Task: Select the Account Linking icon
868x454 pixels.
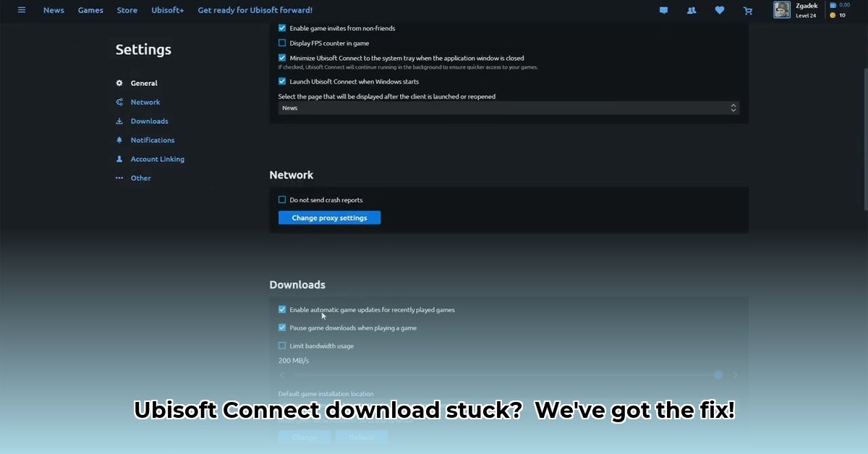Action: (120, 158)
